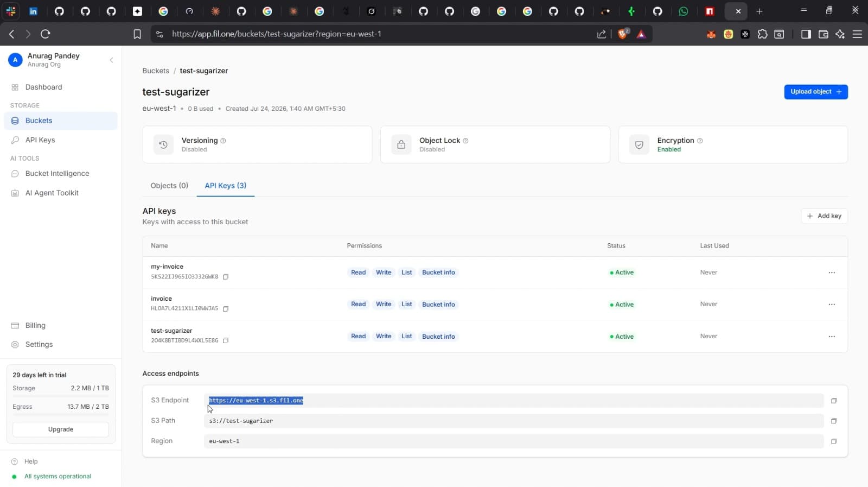Go to Buckets breadcrumb link
Image resolution: width=868 pixels, height=487 pixels.
point(156,71)
